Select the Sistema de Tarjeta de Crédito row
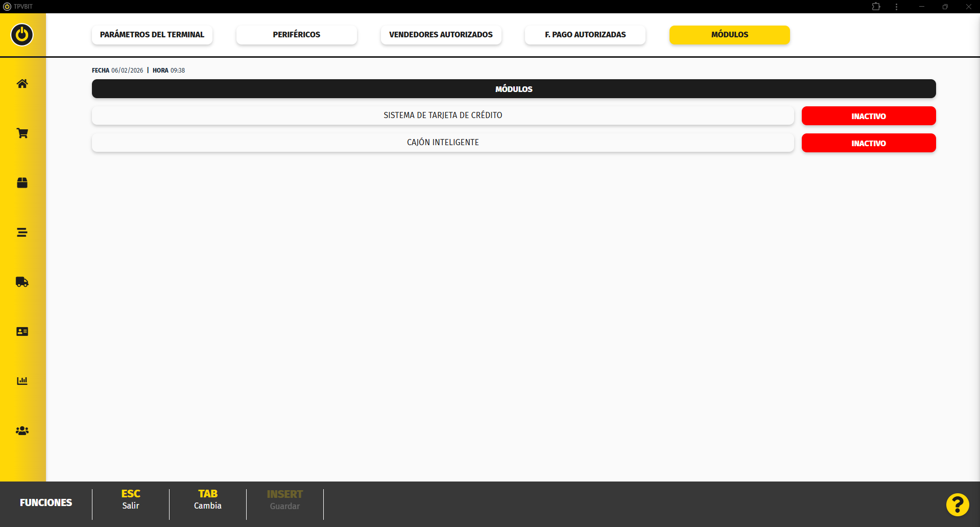 pyautogui.click(x=442, y=116)
